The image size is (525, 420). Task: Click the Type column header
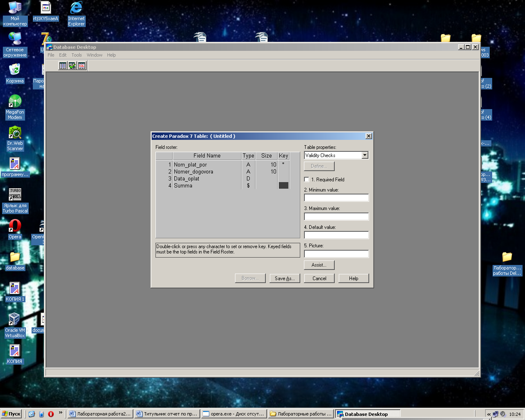[248, 155]
